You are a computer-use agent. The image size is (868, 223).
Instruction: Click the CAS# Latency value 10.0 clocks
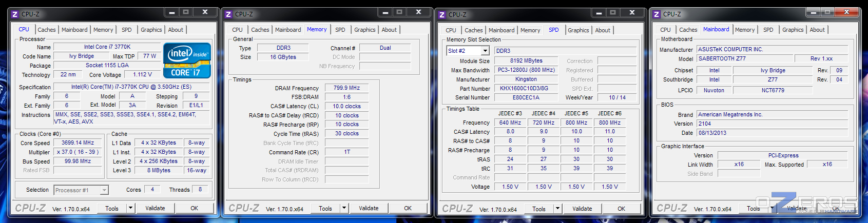[x=347, y=106]
